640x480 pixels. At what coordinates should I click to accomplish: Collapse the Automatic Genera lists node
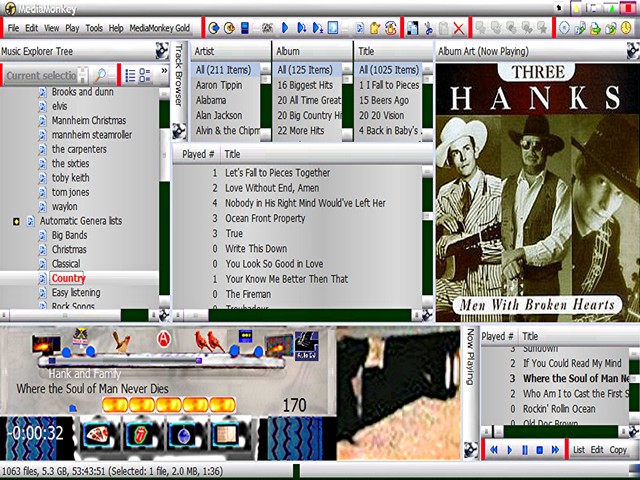[16, 220]
